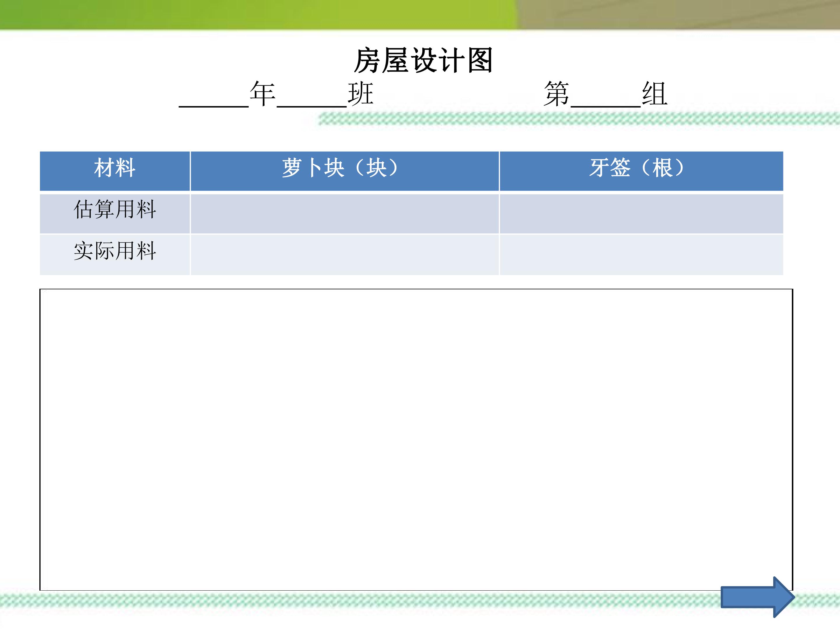Image resolution: width=840 pixels, height=630 pixels.
Task: Click the 材料 header cell
Action: point(115,171)
